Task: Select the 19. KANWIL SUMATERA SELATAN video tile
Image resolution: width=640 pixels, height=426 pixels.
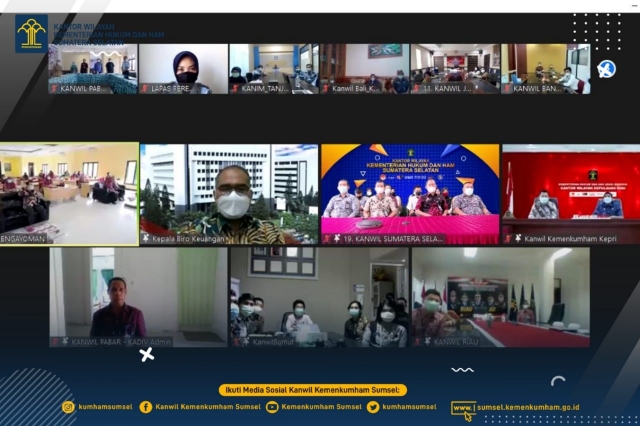Action: [410, 193]
